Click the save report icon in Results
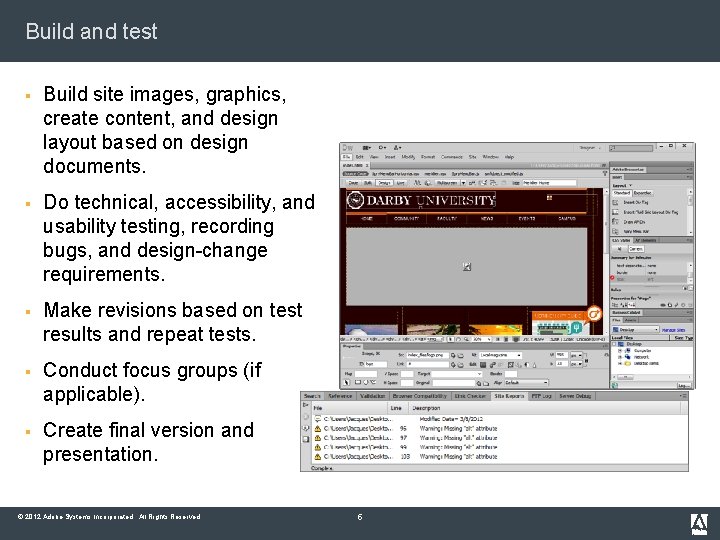Image resolution: width=720 pixels, height=540 pixels. pyautogui.click(x=306, y=439)
